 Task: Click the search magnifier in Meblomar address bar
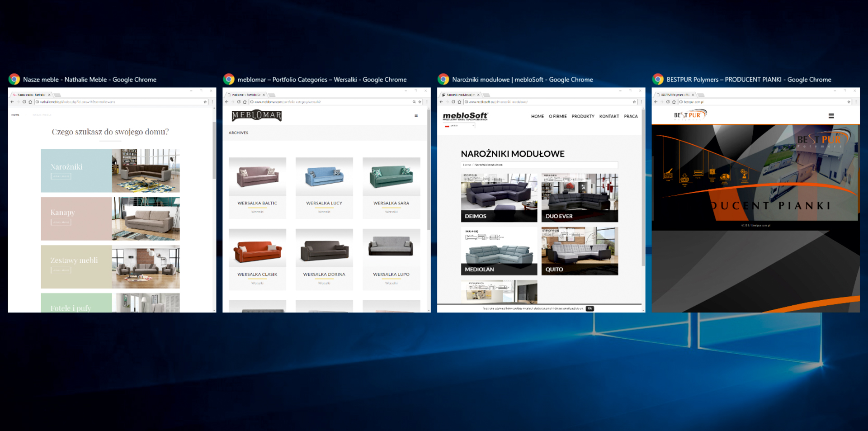point(414,102)
